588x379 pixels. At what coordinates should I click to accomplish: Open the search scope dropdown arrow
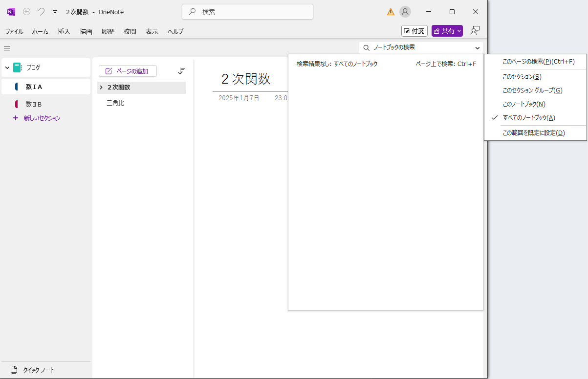(x=477, y=48)
